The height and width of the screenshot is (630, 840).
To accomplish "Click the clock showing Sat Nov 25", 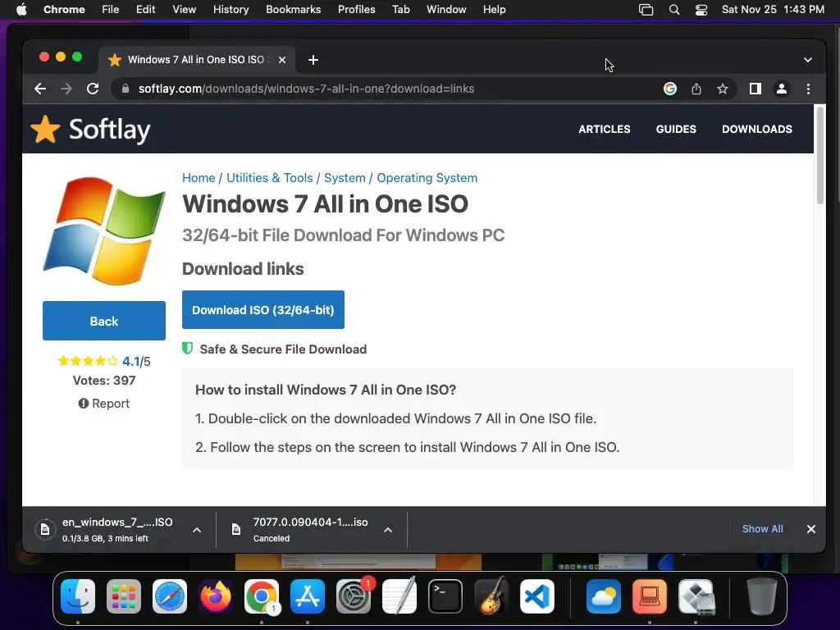I will tap(773, 10).
